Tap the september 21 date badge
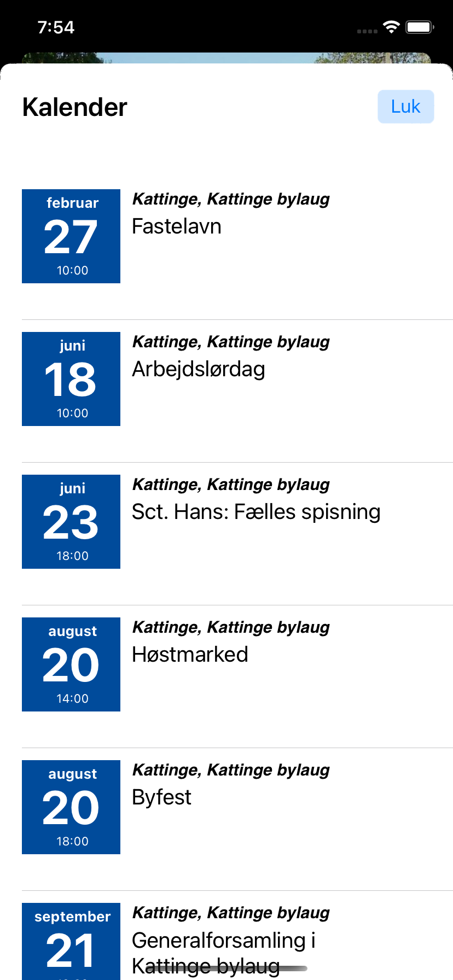 [x=71, y=942]
